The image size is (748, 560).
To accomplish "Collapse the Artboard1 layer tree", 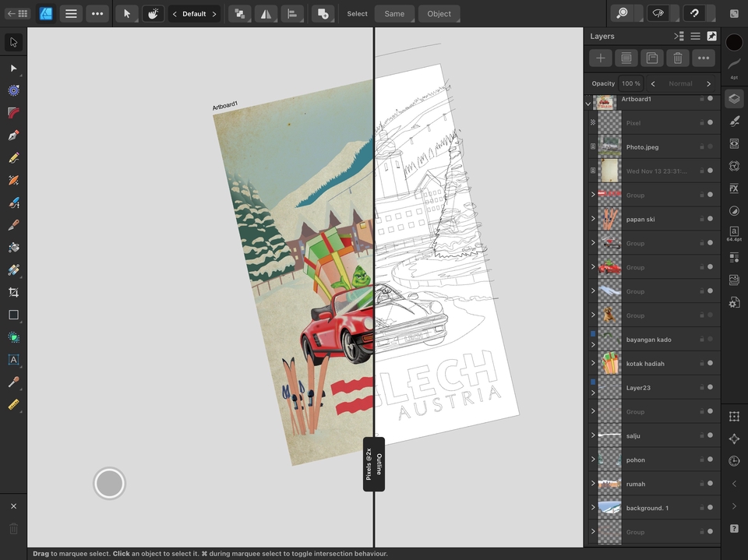I will pos(588,103).
